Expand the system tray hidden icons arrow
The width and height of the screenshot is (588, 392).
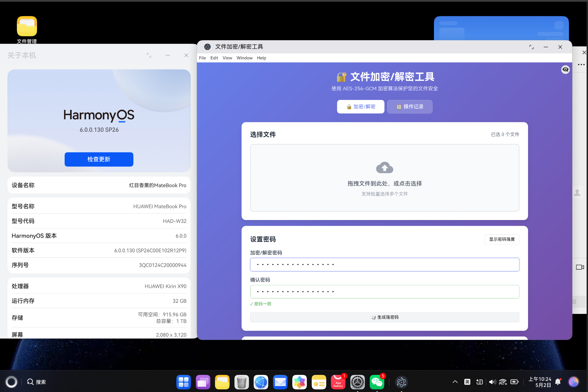(x=455, y=382)
